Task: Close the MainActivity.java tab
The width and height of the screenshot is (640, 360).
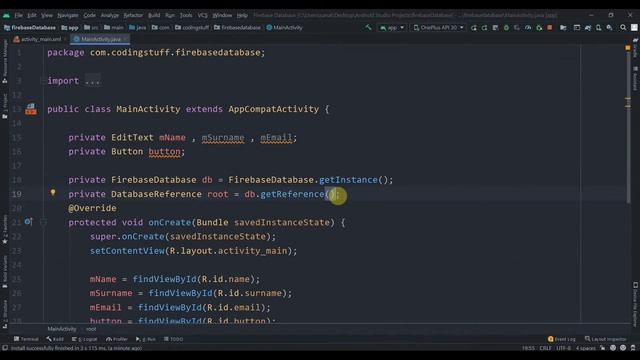Action: tap(125, 39)
